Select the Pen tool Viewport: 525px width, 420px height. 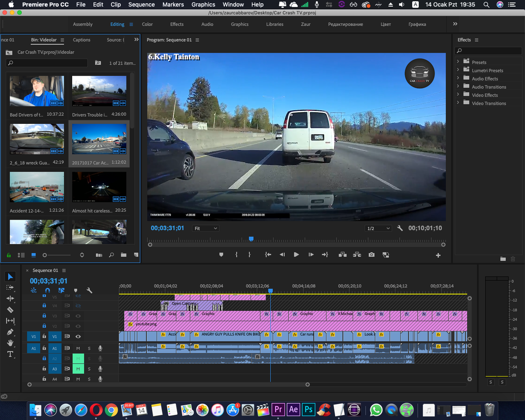(x=10, y=332)
